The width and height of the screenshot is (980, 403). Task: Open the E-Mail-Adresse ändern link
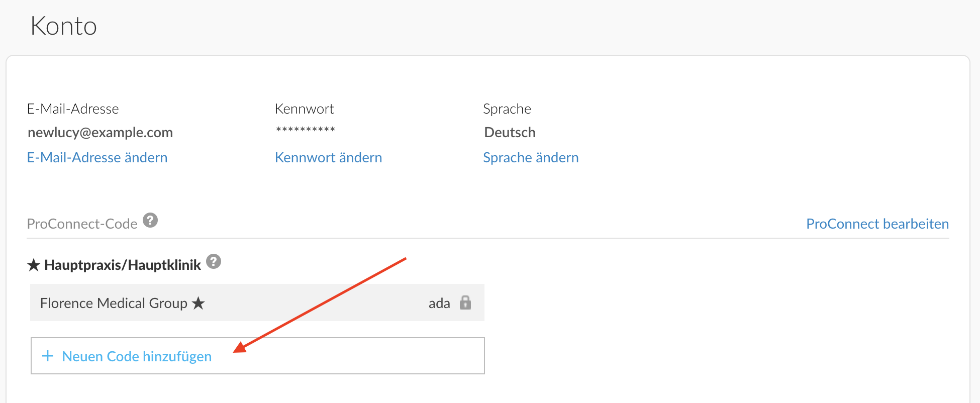(x=97, y=157)
